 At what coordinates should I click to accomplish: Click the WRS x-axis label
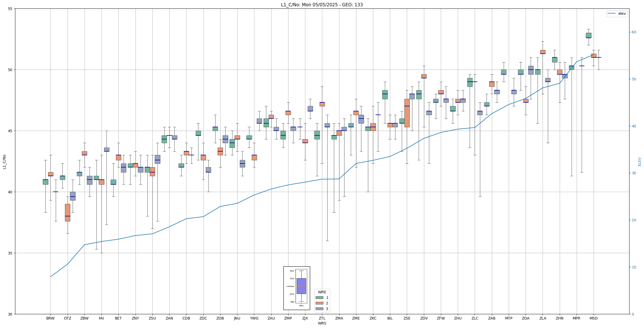pos(322,323)
